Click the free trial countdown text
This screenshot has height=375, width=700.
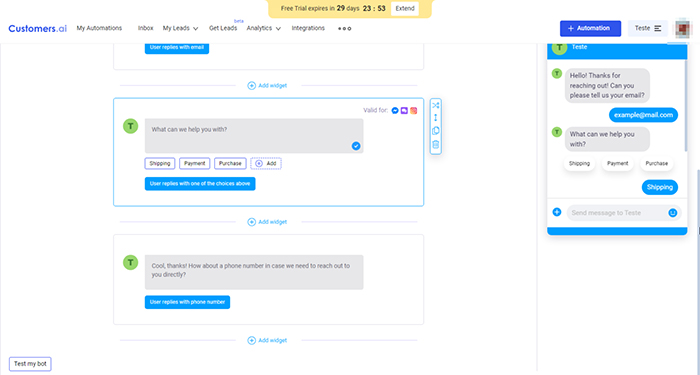pyautogui.click(x=333, y=8)
